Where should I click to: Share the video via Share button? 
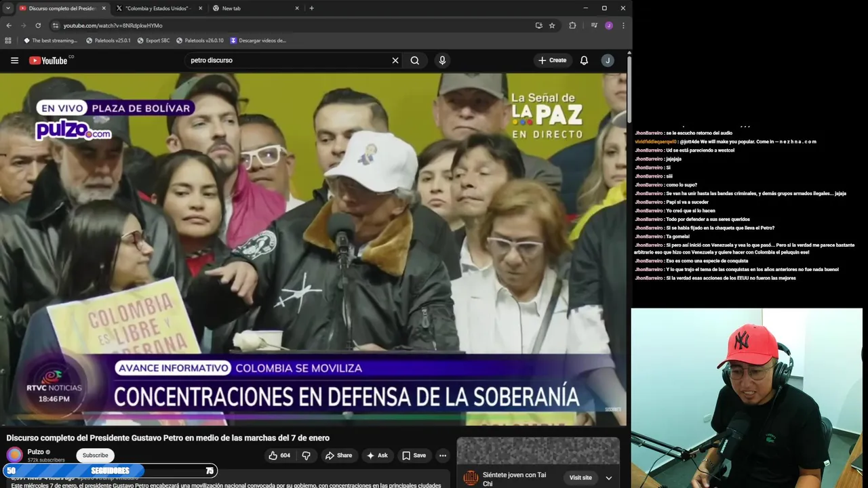click(x=338, y=455)
